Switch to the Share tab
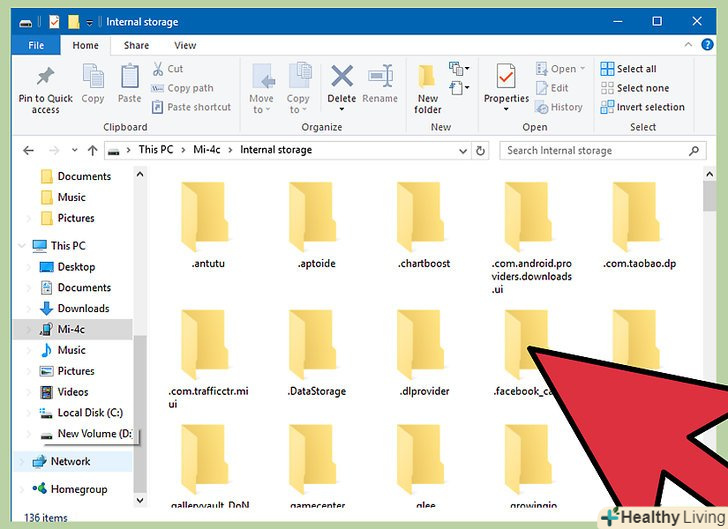The width and height of the screenshot is (728, 529). click(136, 45)
